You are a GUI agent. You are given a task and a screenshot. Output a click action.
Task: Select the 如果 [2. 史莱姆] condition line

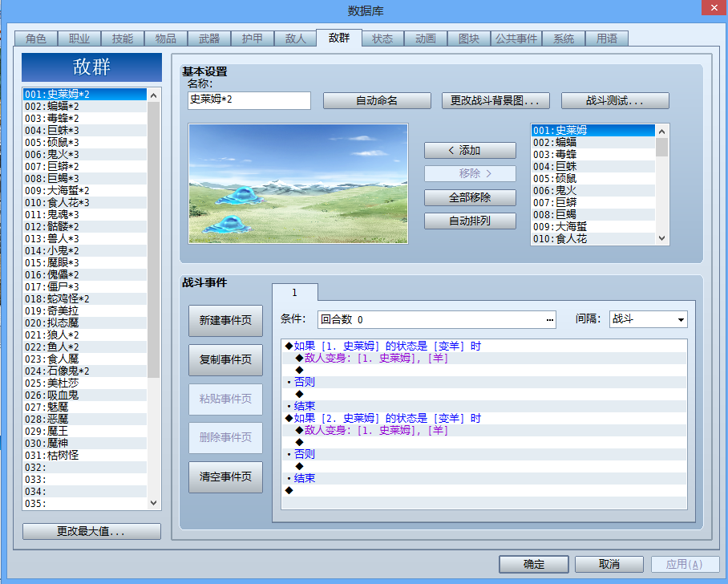pyautogui.click(x=483, y=418)
